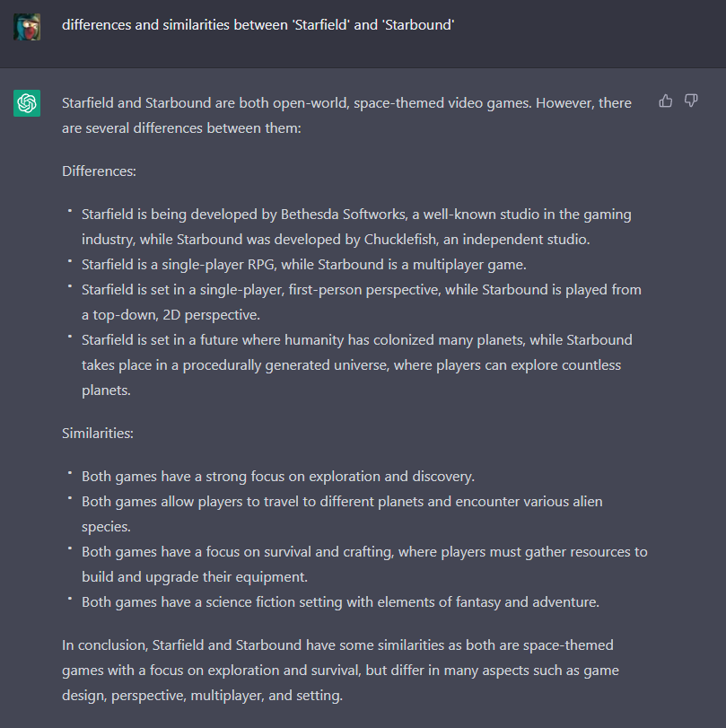The width and height of the screenshot is (726, 728).
Task: Click the ChatGPT assistant avatar icon
Action: (x=26, y=103)
